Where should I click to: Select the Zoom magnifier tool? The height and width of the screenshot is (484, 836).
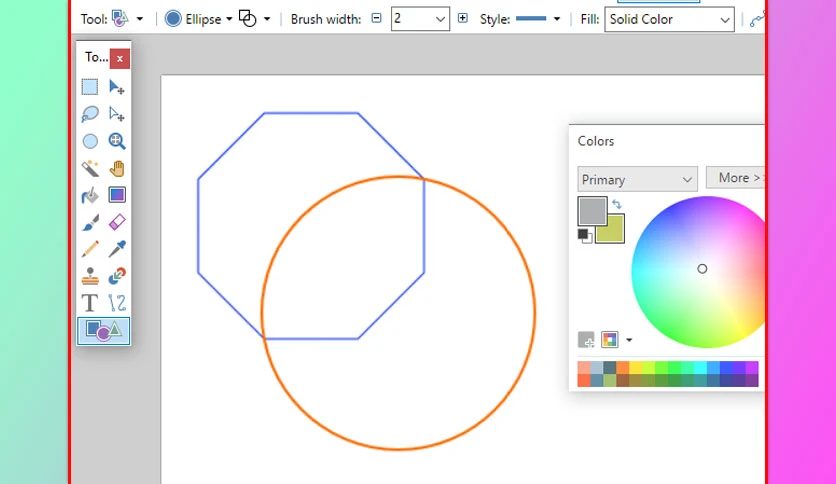(x=117, y=141)
